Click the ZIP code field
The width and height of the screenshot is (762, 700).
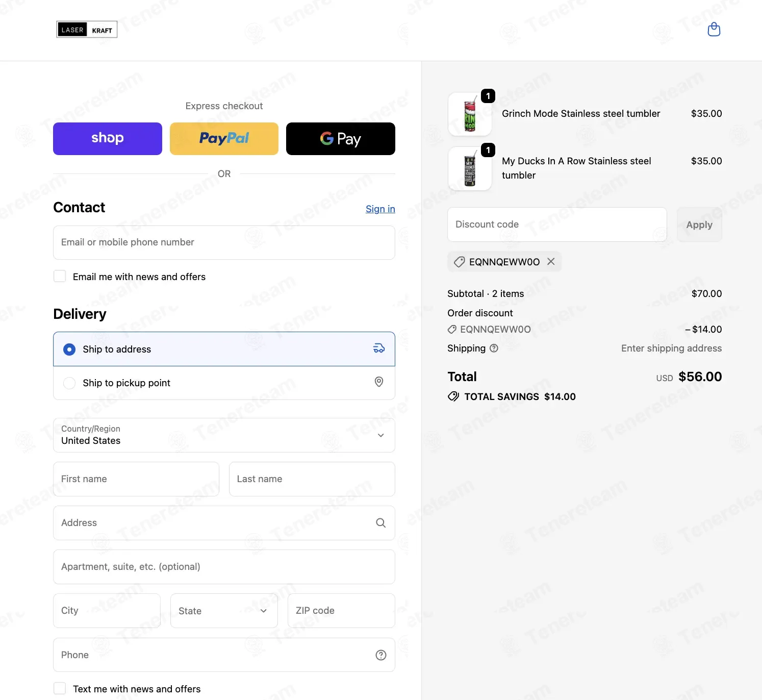[x=341, y=611]
